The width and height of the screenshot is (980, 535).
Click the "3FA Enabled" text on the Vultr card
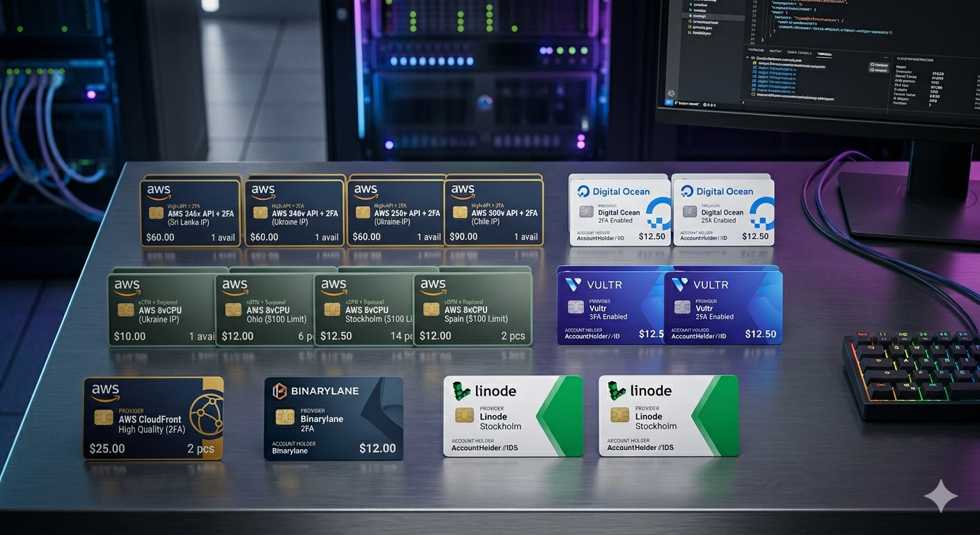(x=609, y=316)
